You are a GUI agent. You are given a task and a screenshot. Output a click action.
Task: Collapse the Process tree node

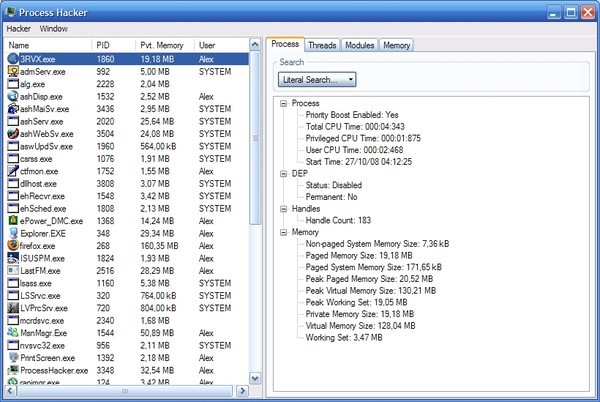click(284, 103)
